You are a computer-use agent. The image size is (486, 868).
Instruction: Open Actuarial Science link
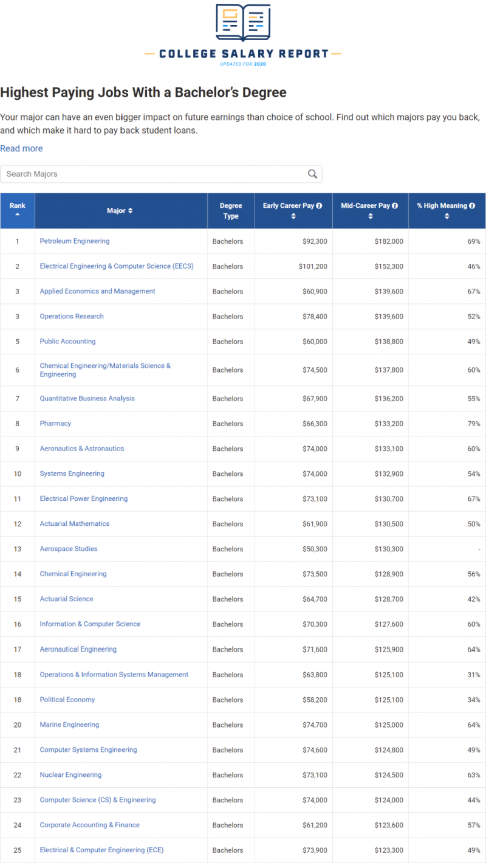pos(66,599)
